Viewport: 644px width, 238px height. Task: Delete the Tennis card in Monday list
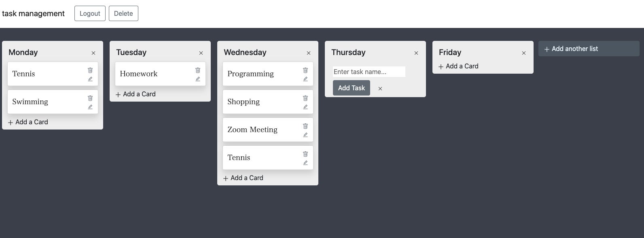point(90,70)
